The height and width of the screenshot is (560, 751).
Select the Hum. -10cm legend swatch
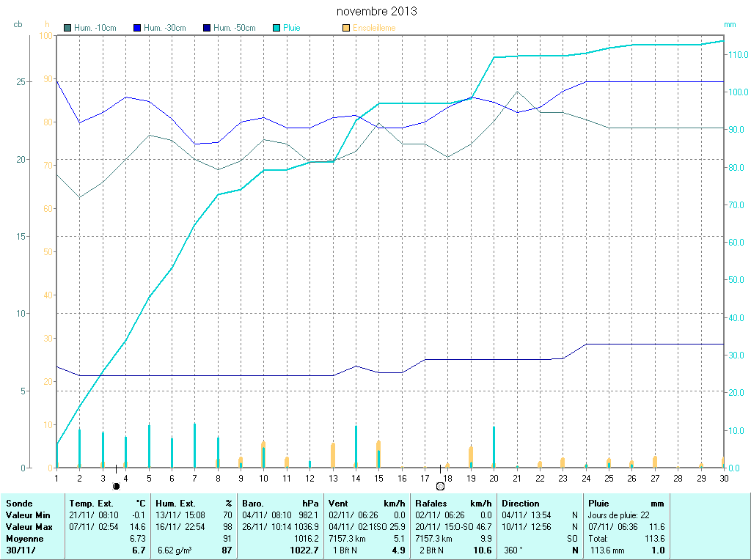(68, 28)
